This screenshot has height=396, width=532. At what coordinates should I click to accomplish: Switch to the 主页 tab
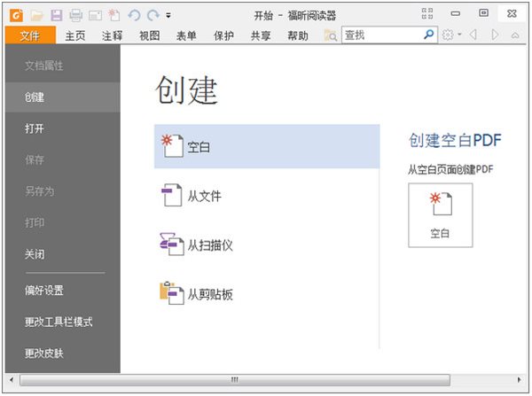point(75,35)
